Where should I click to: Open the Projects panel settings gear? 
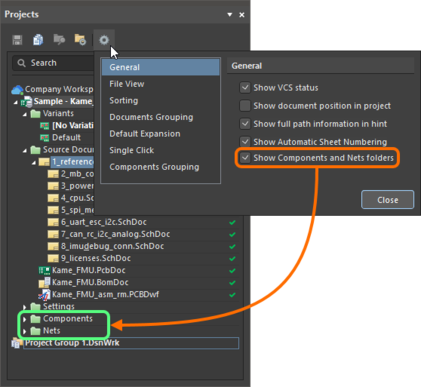point(104,40)
